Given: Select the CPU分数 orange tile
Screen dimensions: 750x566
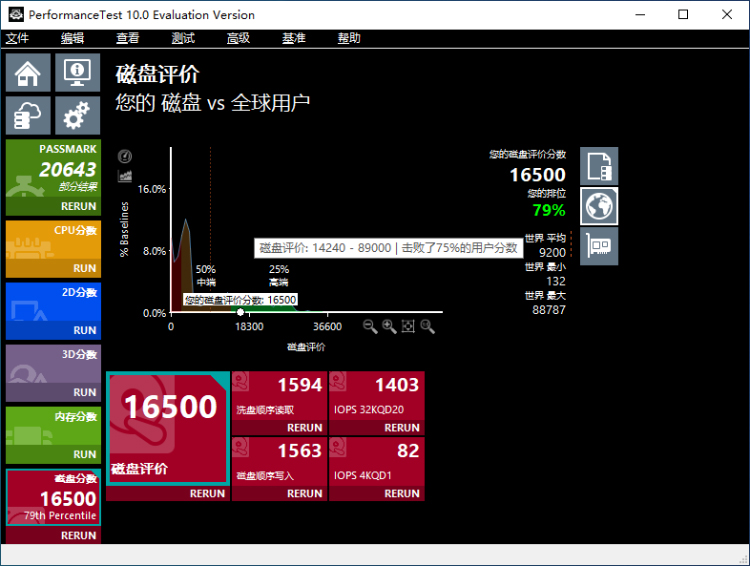Looking at the screenshot, I should (54, 240).
